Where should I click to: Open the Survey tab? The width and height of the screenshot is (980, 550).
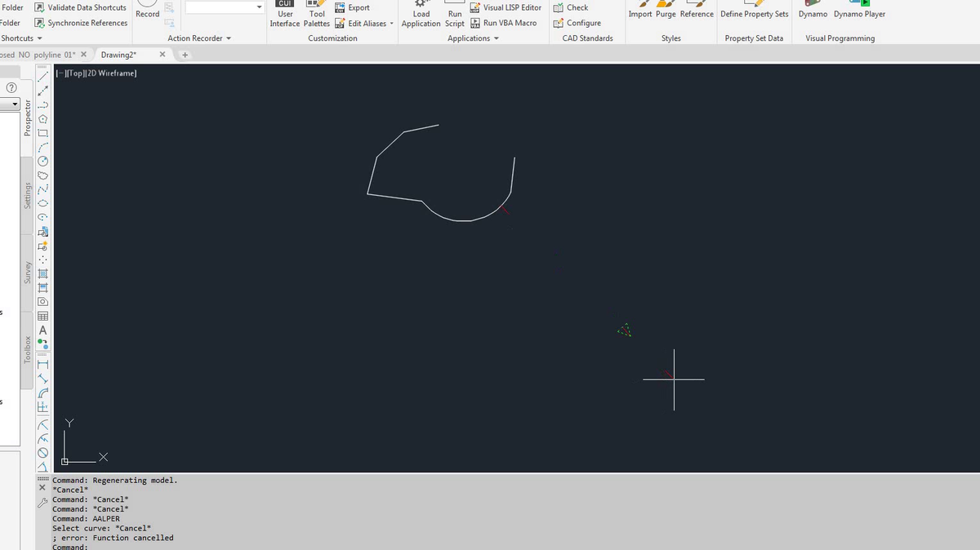(27, 273)
